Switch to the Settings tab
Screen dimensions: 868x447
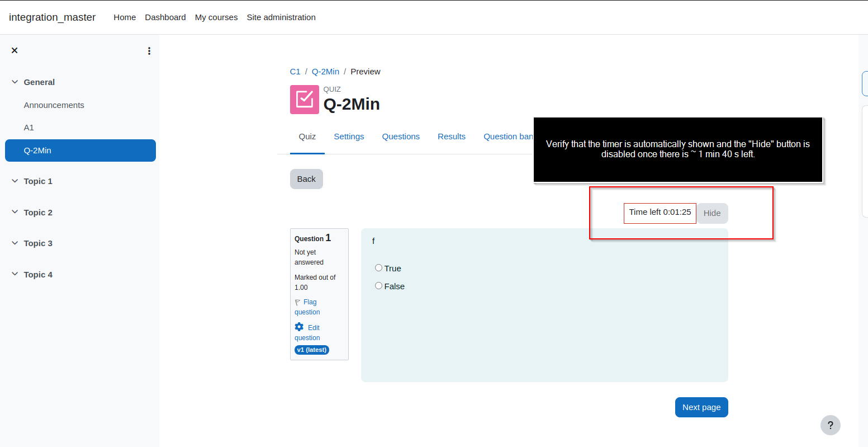click(x=349, y=137)
